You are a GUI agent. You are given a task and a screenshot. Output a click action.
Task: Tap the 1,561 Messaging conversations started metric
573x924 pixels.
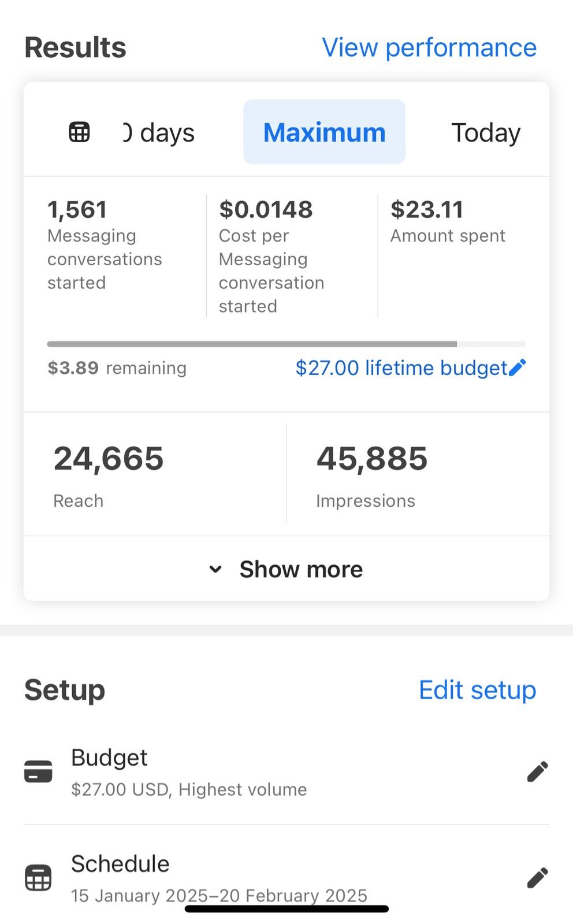click(106, 246)
